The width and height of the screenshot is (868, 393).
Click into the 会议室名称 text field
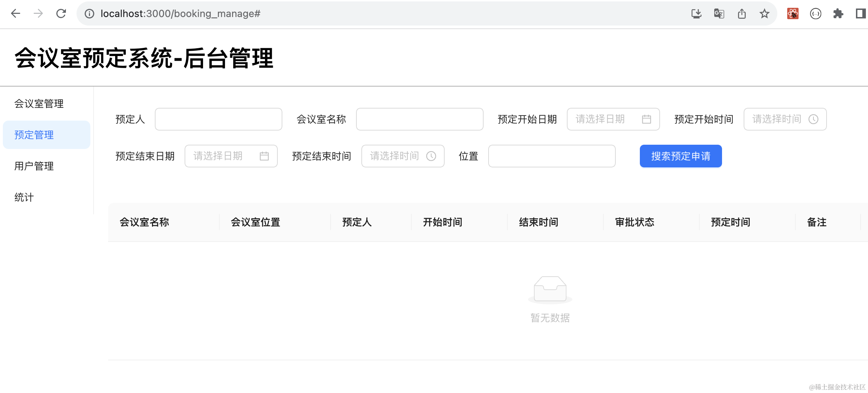(x=419, y=119)
